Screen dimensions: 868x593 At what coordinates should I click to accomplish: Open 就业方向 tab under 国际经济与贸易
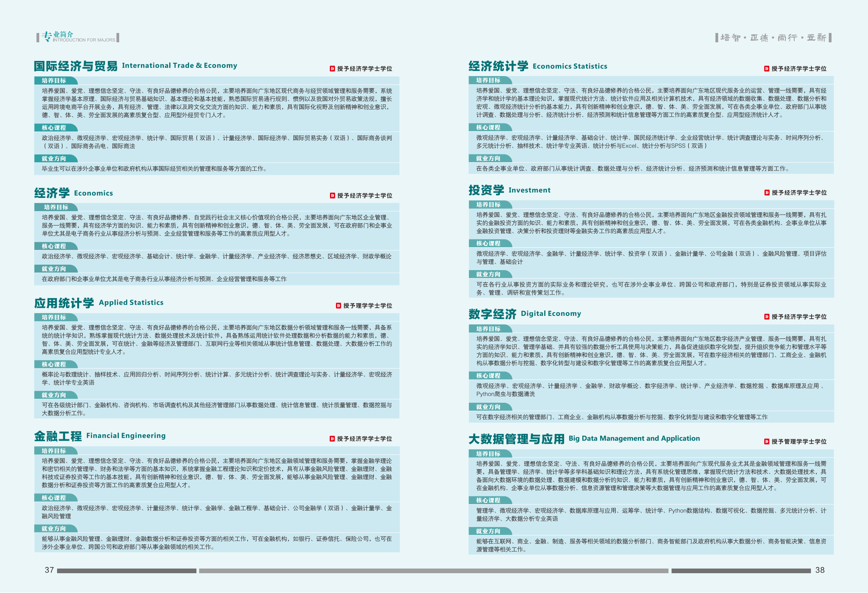56,159
